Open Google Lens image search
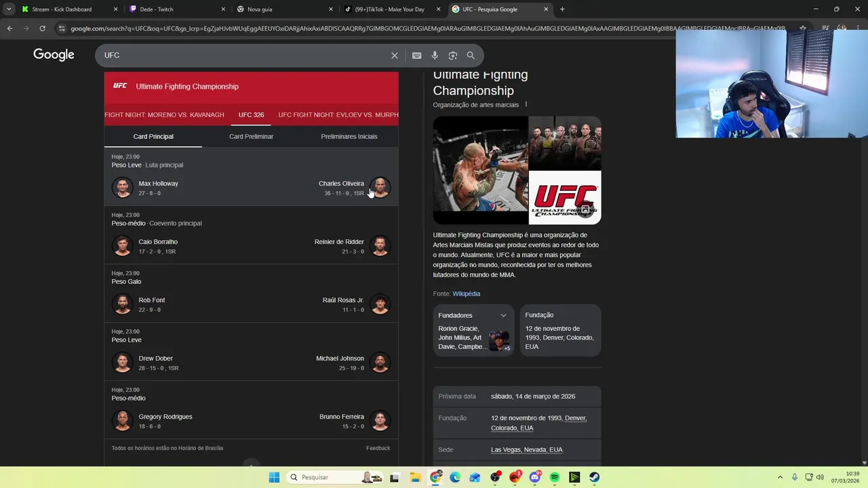Screen dimensions: 868x488 click(x=453, y=56)
